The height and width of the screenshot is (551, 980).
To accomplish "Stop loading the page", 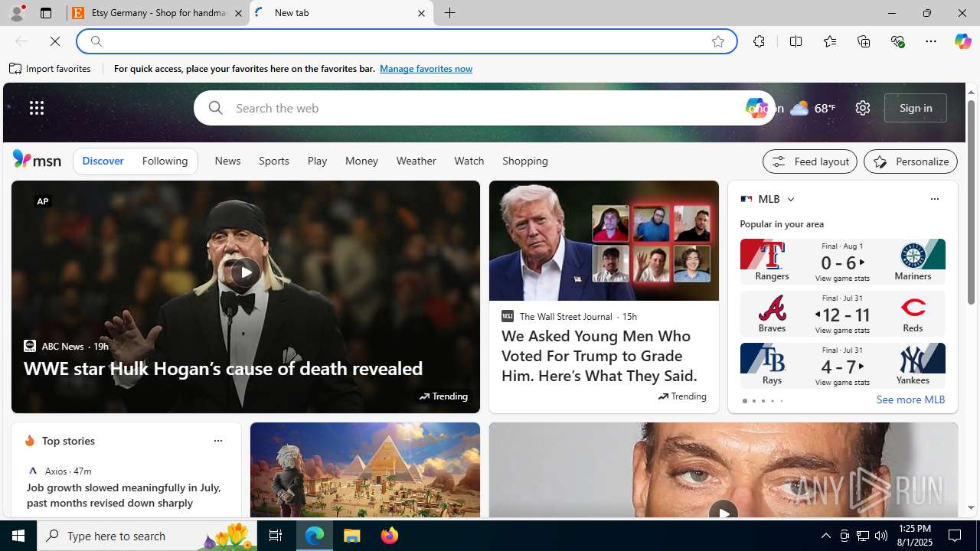I will [x=55, y=41].
